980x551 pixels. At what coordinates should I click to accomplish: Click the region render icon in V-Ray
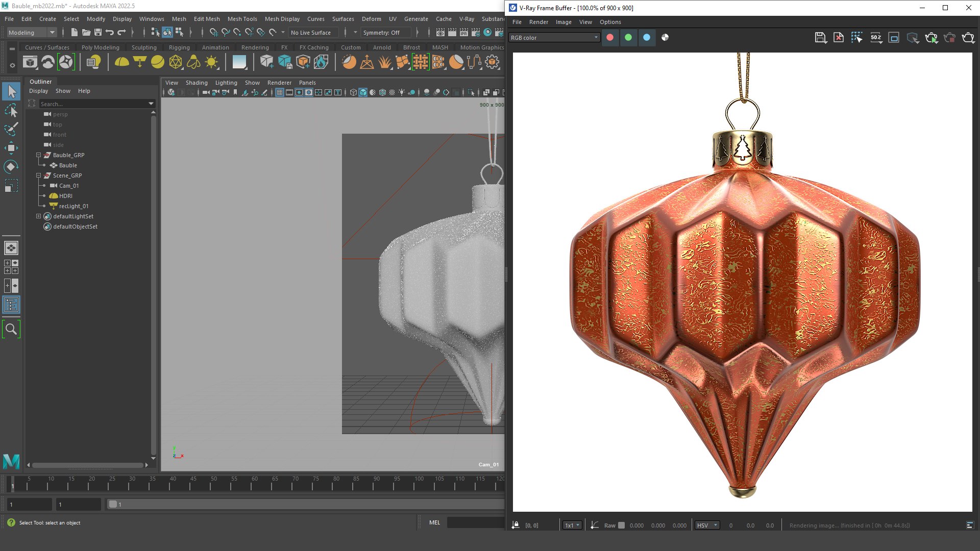click(x=894, y=38)
